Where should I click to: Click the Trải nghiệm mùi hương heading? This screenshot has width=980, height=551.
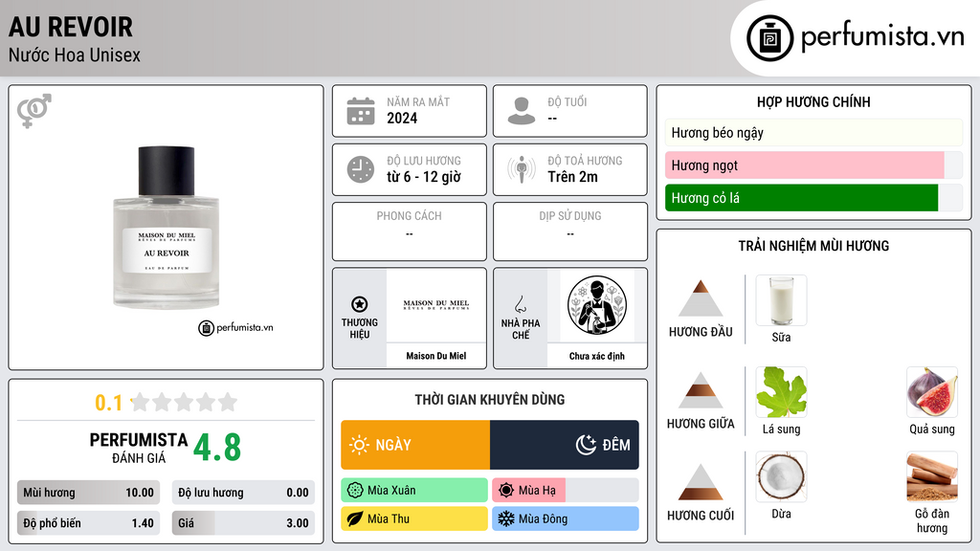click(813, 246)
